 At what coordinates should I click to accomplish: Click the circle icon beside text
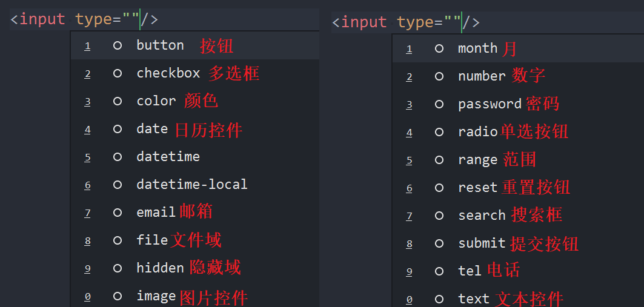[x=439, y=299]
